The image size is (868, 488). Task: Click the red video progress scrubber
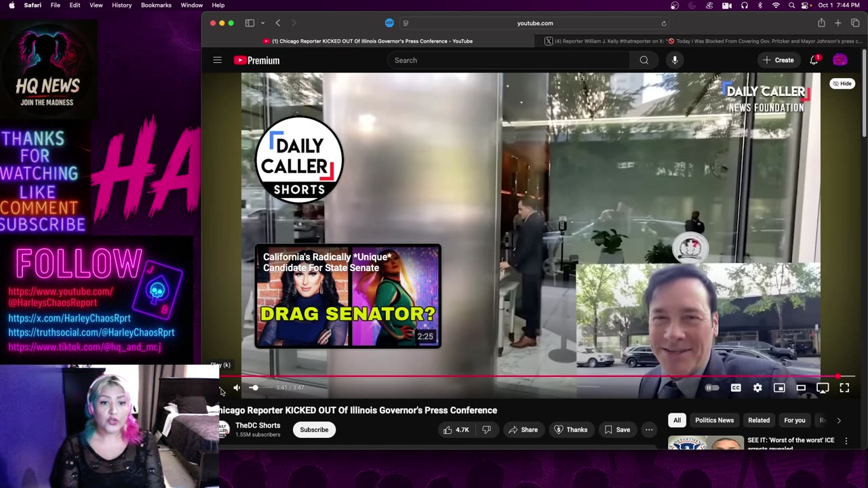[x=838, y=376]
